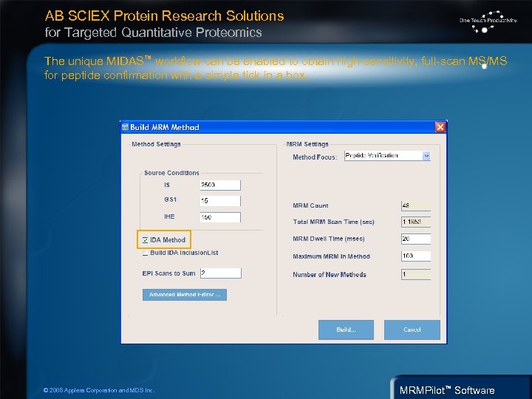The image size is (532, 399).
Task: Click the Maximum MRM in Method field
Action: pos(415,256)
